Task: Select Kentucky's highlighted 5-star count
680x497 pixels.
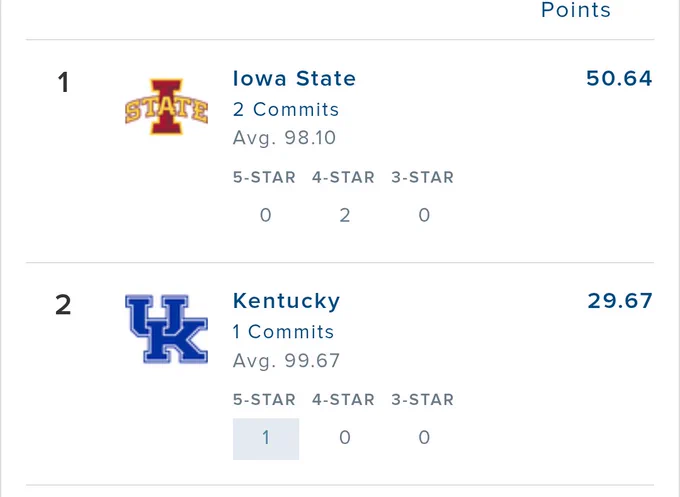Action: [266, 438]
